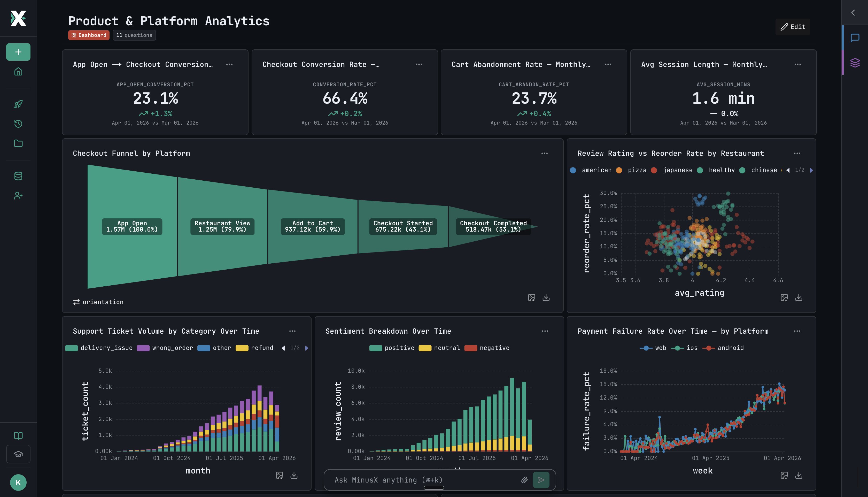Open options menu for App Open Checkout Conversion card
Screen dimensions: 868x497
(229, 64)
